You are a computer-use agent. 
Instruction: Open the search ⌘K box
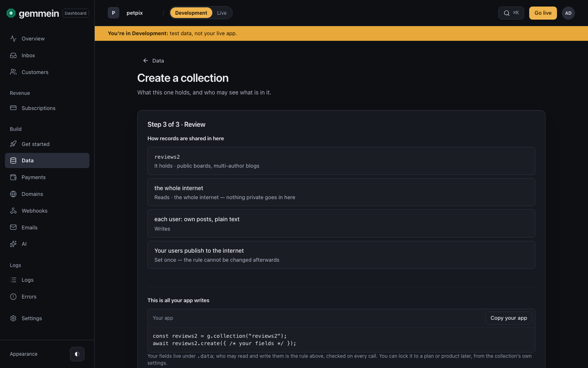coord(511,13)
